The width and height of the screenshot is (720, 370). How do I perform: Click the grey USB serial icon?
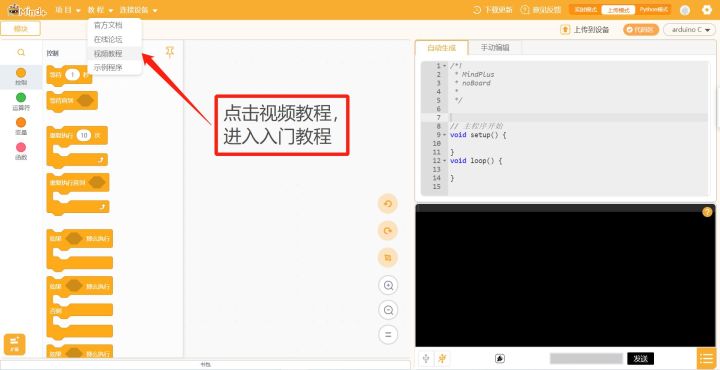[427, 359]
